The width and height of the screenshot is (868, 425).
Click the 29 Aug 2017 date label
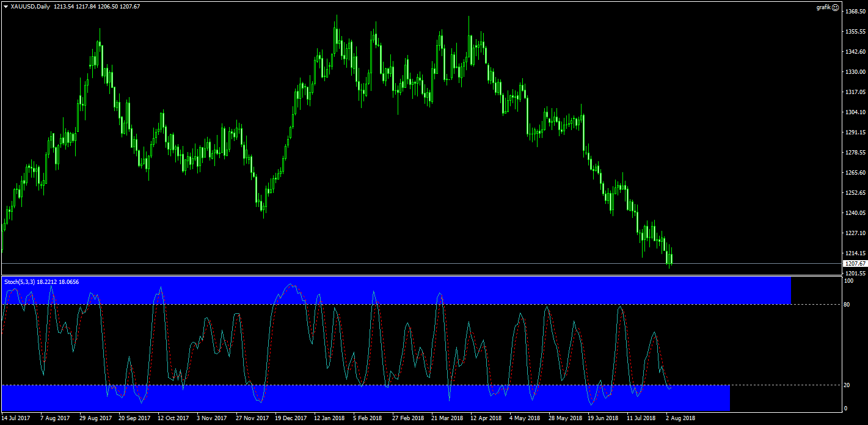click(x=94, y=418)
